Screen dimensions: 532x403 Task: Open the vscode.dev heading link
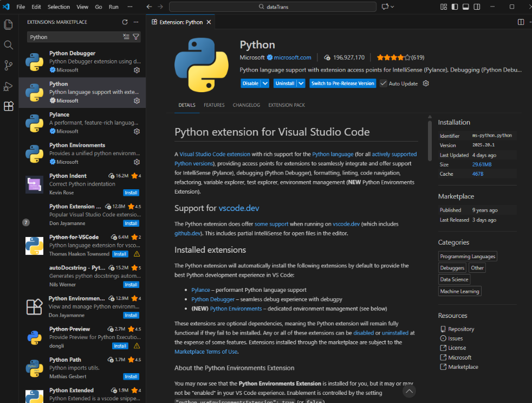click(239, 208)
